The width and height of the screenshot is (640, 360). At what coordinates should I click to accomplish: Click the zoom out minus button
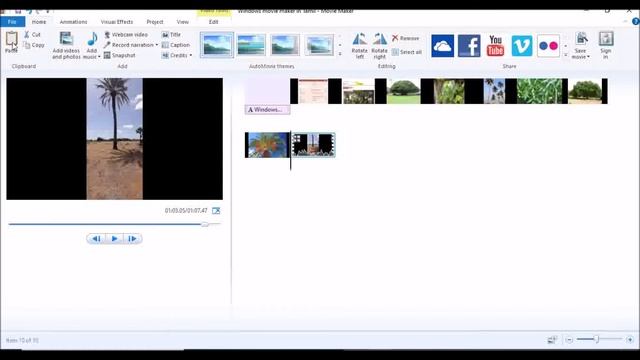569,340
